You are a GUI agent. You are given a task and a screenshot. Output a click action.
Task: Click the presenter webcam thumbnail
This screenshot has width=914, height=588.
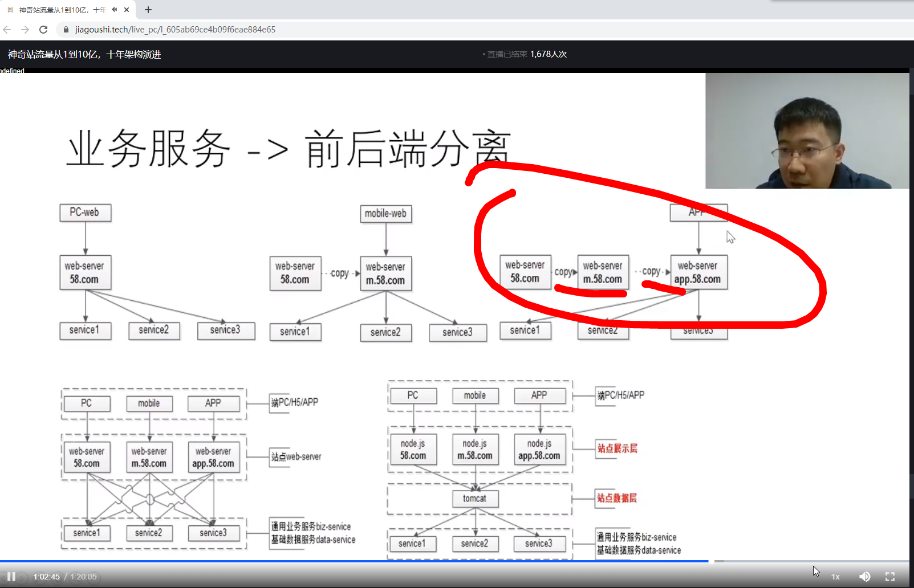pyautogui.click(x=807, y=130)
